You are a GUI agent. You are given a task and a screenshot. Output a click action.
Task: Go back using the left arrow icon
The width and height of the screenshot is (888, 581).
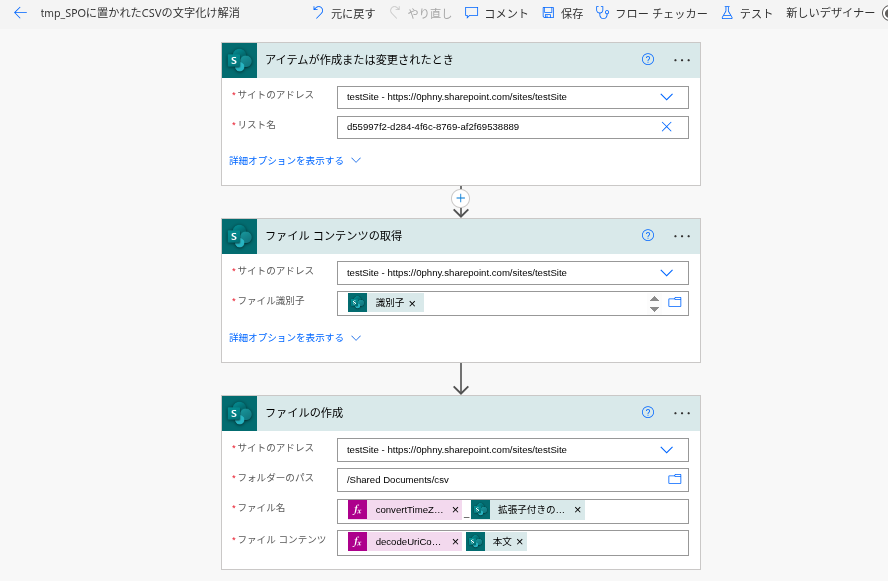click(x=20, y=12)
